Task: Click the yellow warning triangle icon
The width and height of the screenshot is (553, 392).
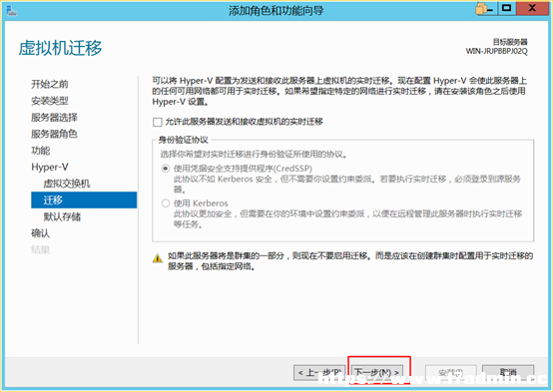Action: pyautogui.click(x=158, y=258)
